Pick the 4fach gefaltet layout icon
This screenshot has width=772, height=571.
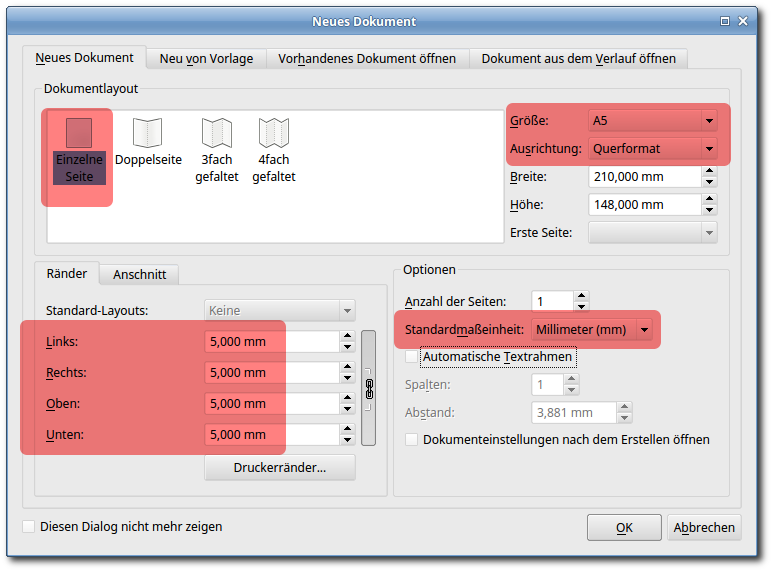[273, 134]
